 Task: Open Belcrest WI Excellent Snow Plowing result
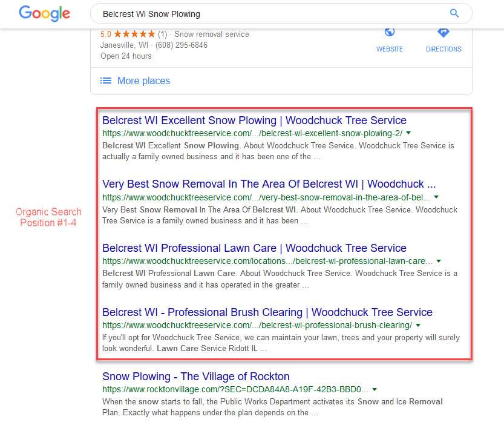point(254,120)
